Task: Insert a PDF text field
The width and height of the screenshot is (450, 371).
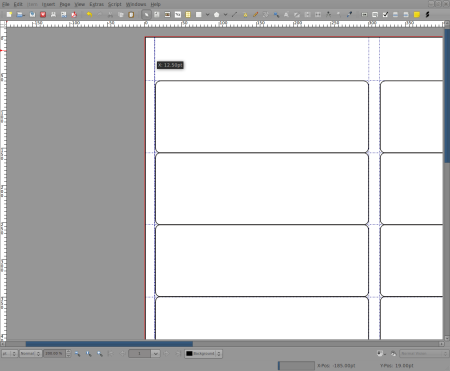Action: [x=375, y=15]
